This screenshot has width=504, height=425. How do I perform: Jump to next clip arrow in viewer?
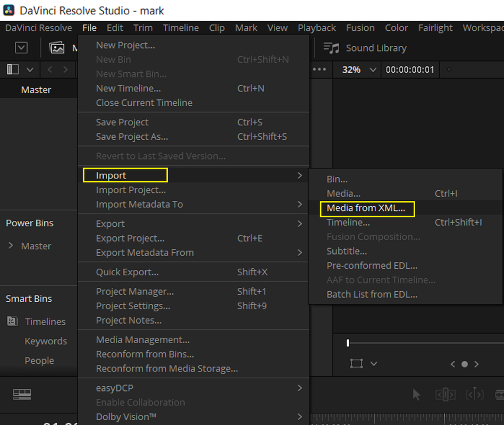coord(476,364)
